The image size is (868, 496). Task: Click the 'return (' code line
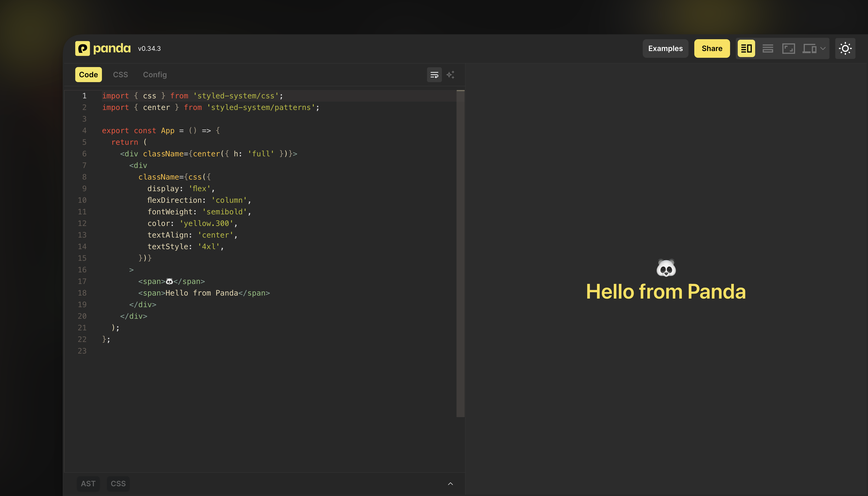pyautogui.click(x=129, y=142)
